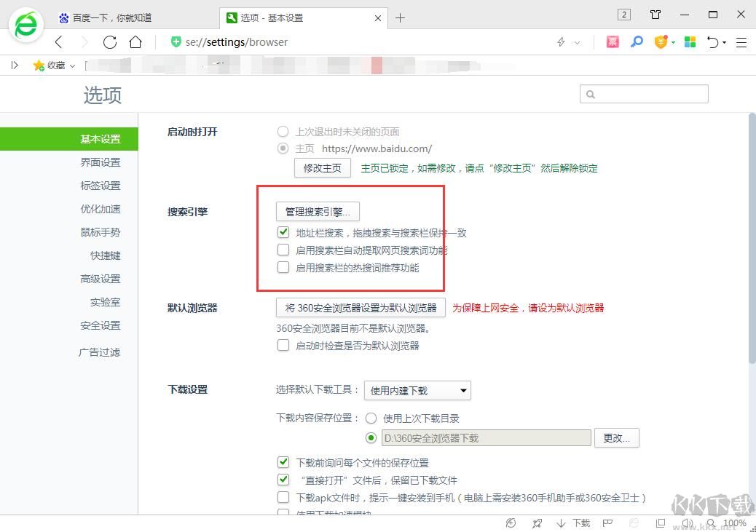This screenshot has height=532, width=756.
Task: Open the colored grid apps icon
Action: click(690, 41)
